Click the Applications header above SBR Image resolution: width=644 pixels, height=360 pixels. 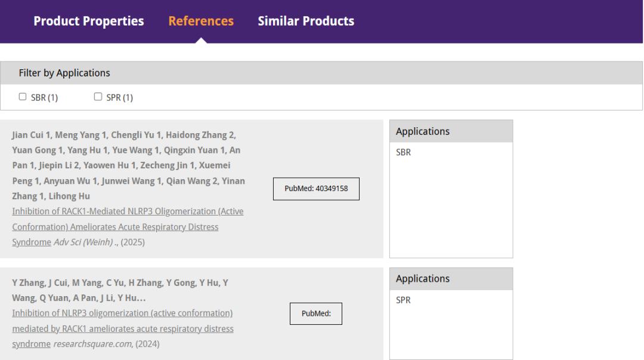click(423, 131)
